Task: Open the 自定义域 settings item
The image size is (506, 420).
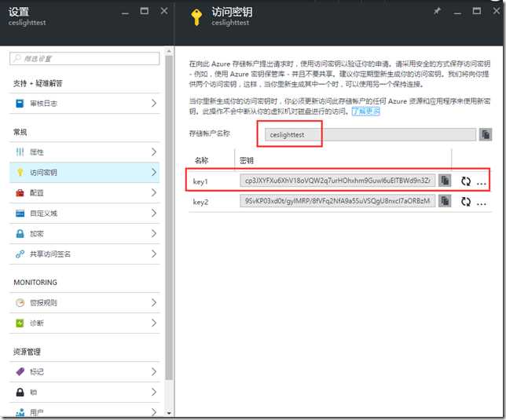Action: [x=85, y=213]
